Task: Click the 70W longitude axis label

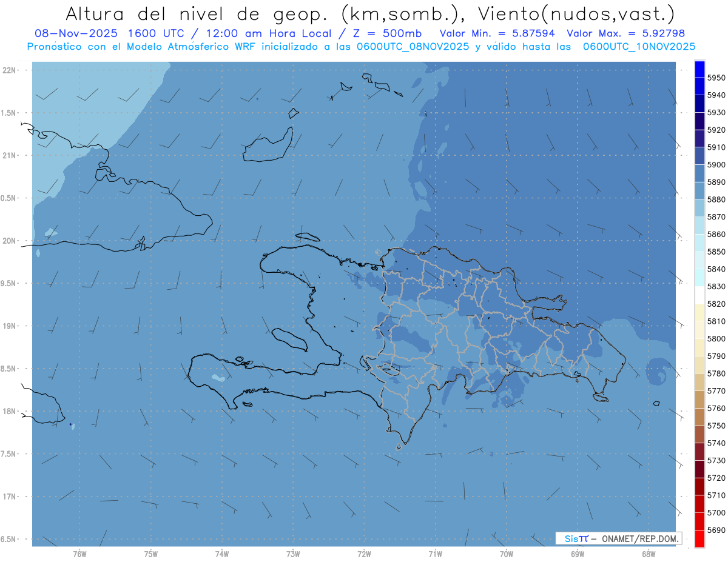Action: [x=506, y=554]
